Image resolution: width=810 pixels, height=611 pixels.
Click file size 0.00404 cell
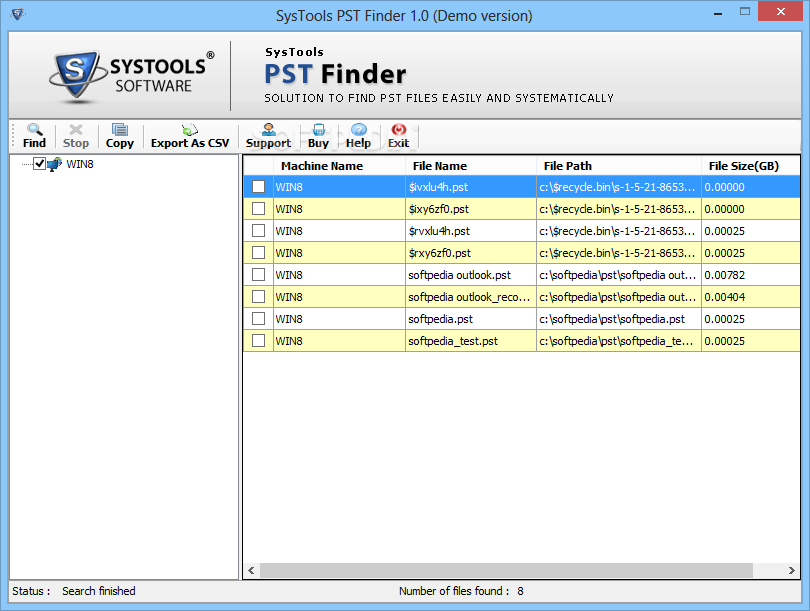click(x=751, y=297)
